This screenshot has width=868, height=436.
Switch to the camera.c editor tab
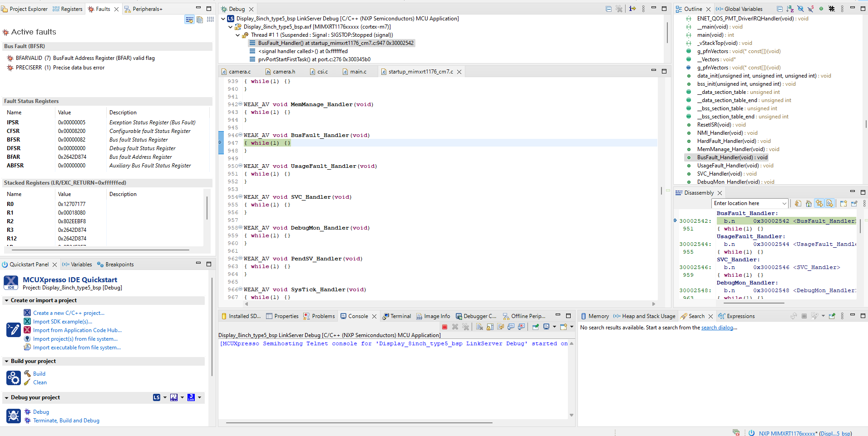point(240,71)
